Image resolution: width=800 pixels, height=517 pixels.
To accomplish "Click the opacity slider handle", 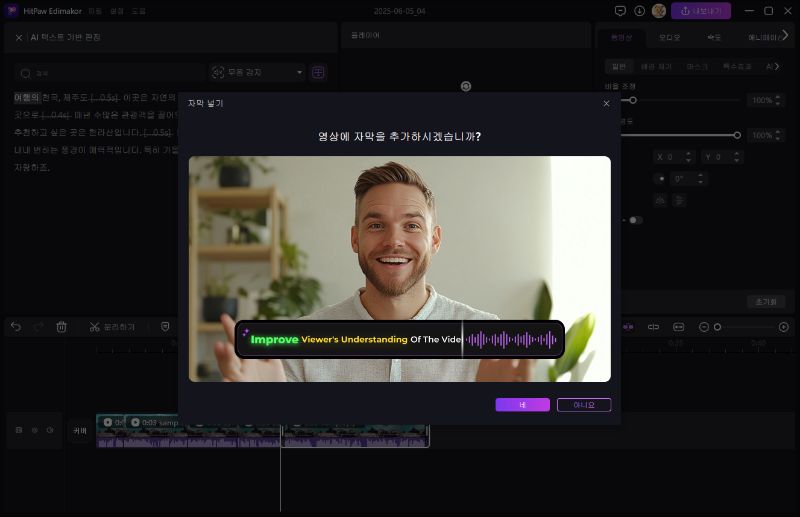I will (737, 135).
